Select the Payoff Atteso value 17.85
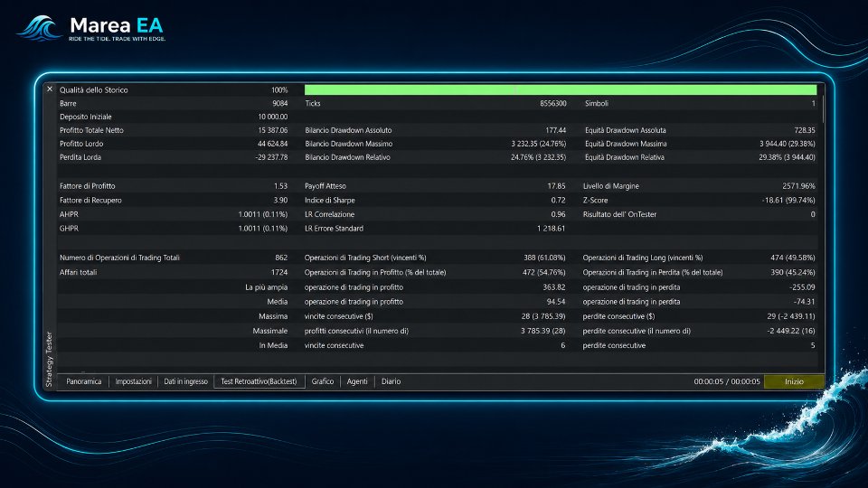Image resolution: width=868 pixels, height=488 pixels. 556,186
